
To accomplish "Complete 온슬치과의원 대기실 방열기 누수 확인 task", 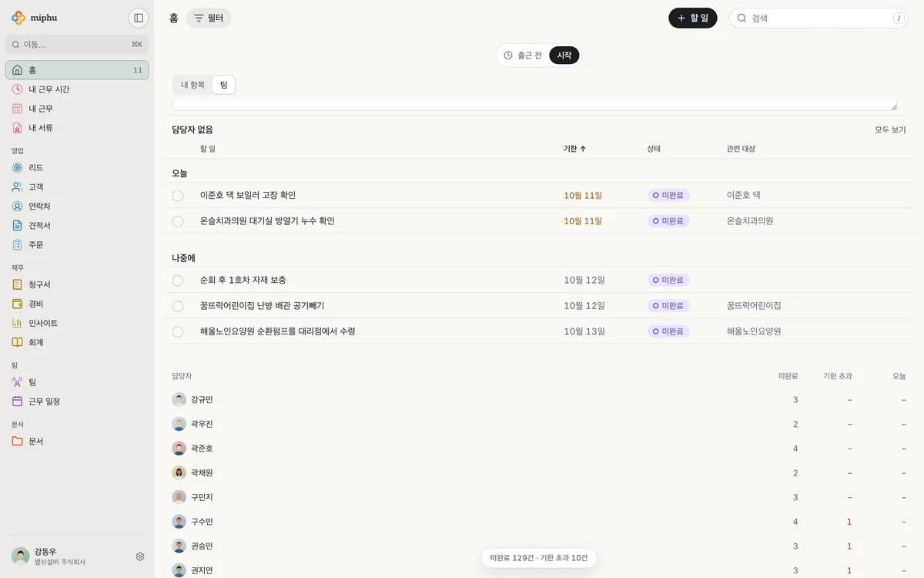I will [x=178, y=221].
